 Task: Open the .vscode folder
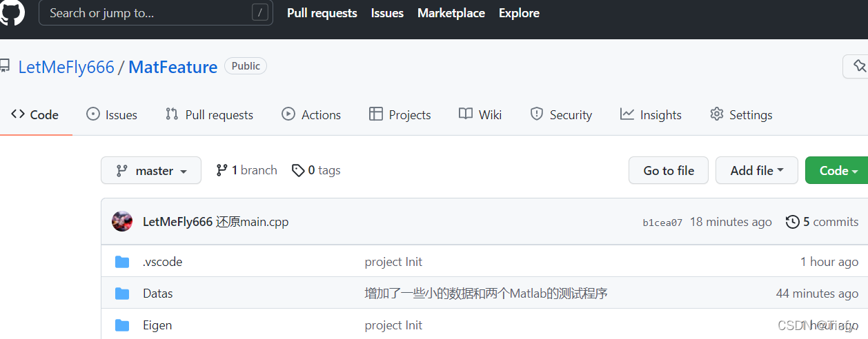pyautogui.click(x=163, y=262)
